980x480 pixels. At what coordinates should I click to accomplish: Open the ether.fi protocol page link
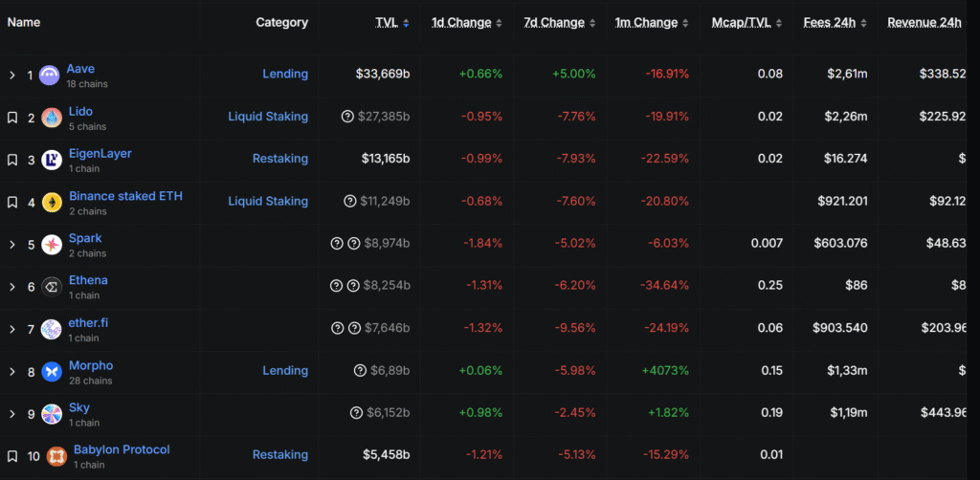88,322
